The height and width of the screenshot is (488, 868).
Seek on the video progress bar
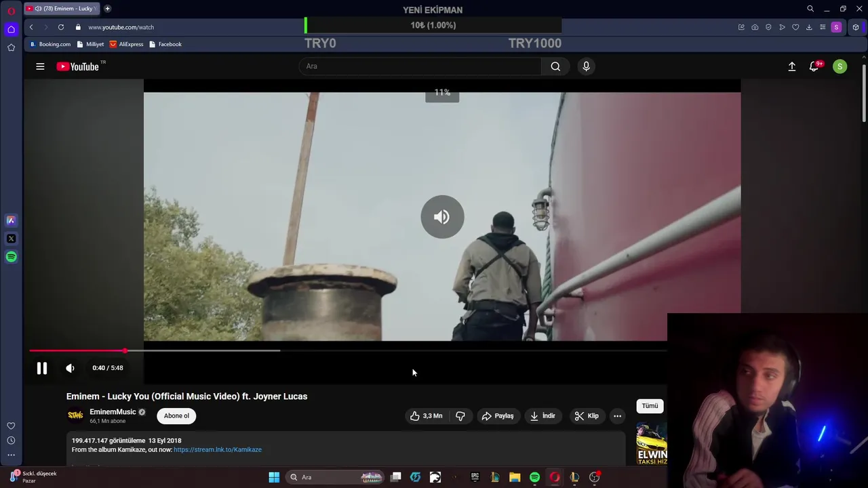coord(348,350)
